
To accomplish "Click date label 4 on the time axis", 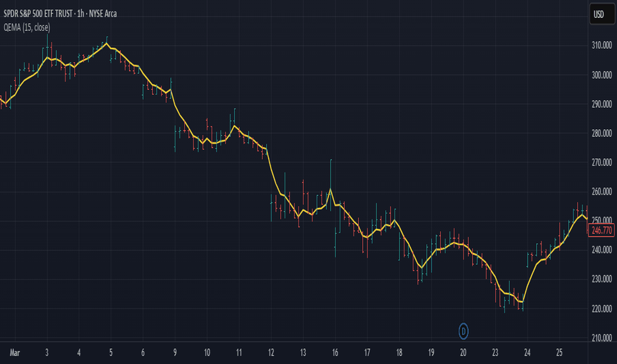I will point(79,353).
